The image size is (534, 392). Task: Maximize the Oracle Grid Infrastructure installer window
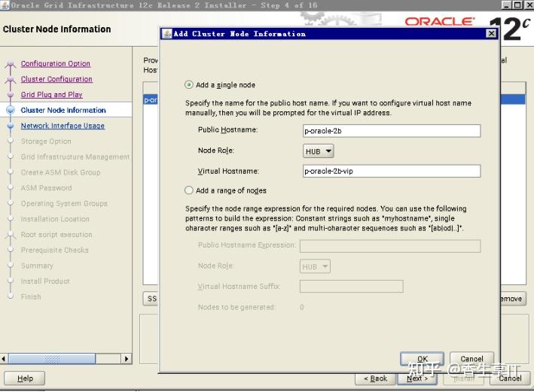pos(517,5)
